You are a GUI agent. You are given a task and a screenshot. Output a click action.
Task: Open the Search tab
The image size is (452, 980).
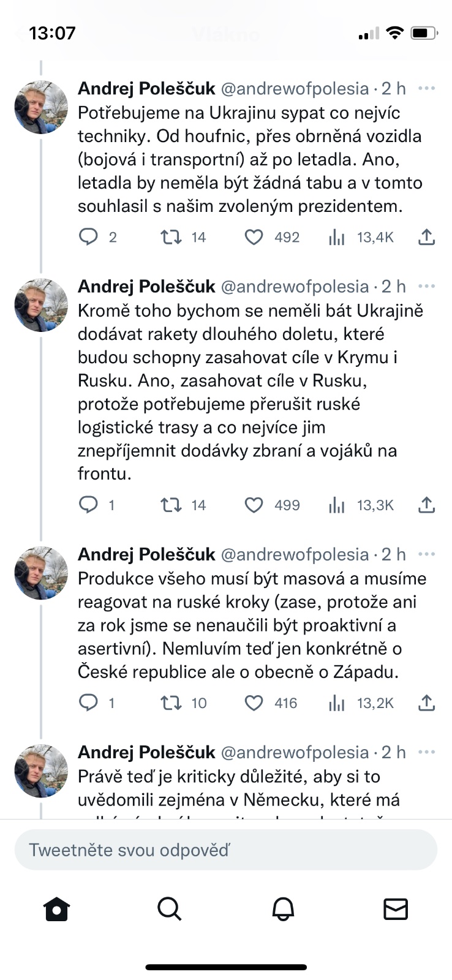tap(170, 910)
